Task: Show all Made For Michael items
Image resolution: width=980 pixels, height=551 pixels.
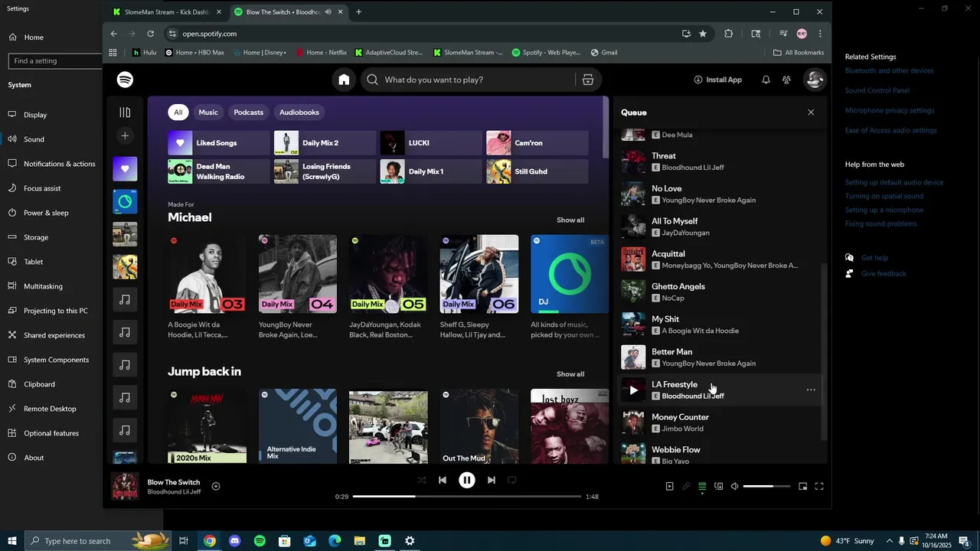Action: pos(570,220)
